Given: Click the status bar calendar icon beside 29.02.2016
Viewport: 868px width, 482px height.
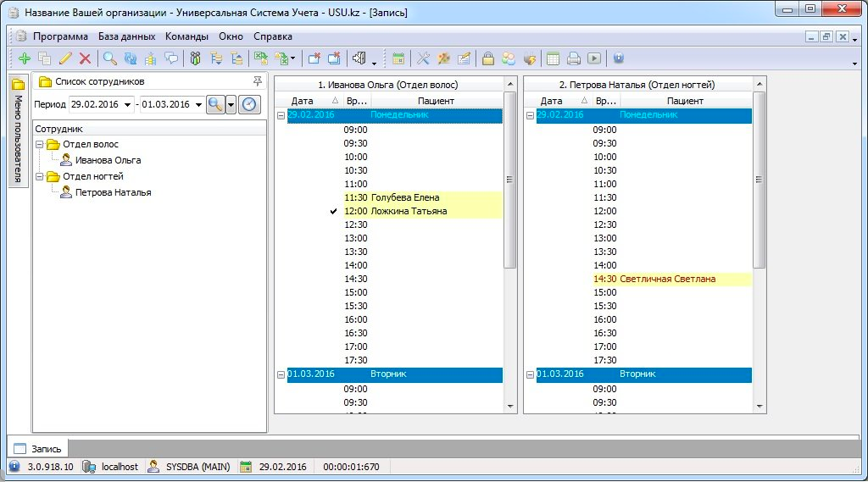Looking at the screenshot, I should click(246, 467).
